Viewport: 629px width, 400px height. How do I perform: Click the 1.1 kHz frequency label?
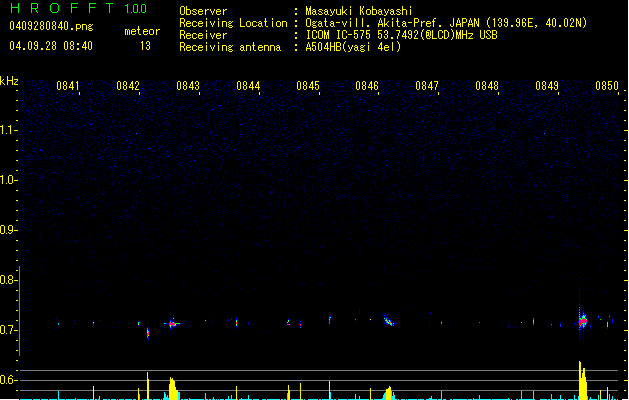[x=8, y=130]
